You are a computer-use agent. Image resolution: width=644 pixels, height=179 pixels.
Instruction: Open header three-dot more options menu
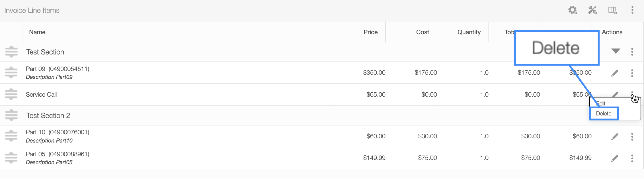(x=632, y=10)
